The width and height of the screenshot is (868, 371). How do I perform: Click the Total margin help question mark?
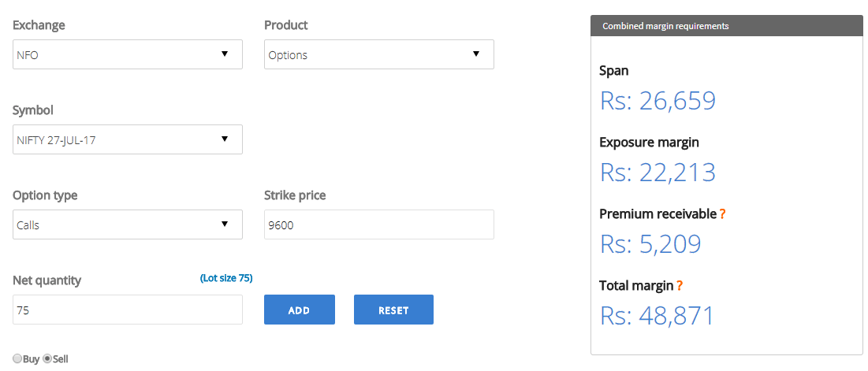pos(680,286)
